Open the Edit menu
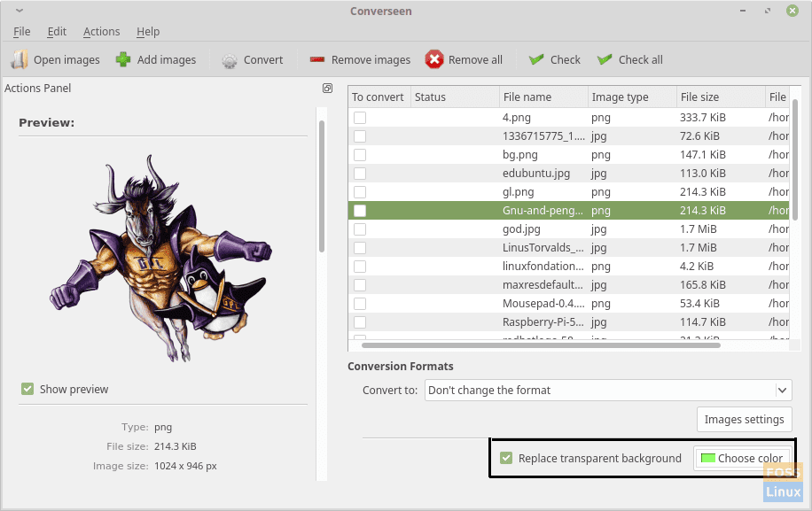 coord(57,32)
